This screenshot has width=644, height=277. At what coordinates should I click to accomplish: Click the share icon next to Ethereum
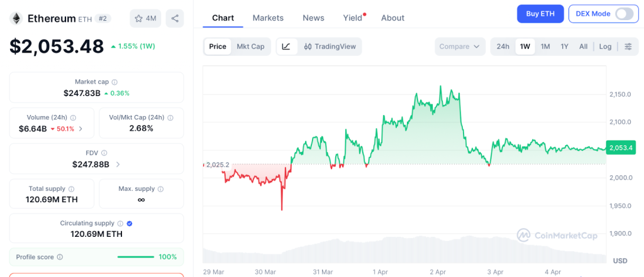click(174, 18)
